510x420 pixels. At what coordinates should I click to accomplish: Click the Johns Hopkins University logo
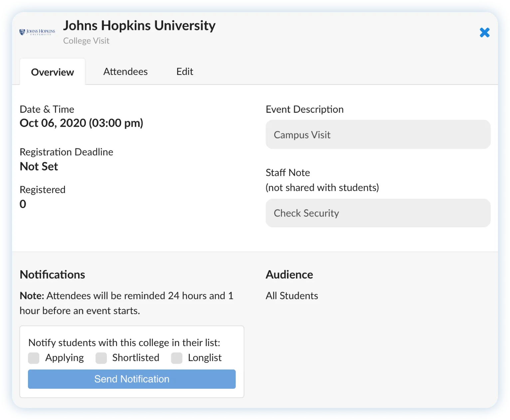(38, 31)
